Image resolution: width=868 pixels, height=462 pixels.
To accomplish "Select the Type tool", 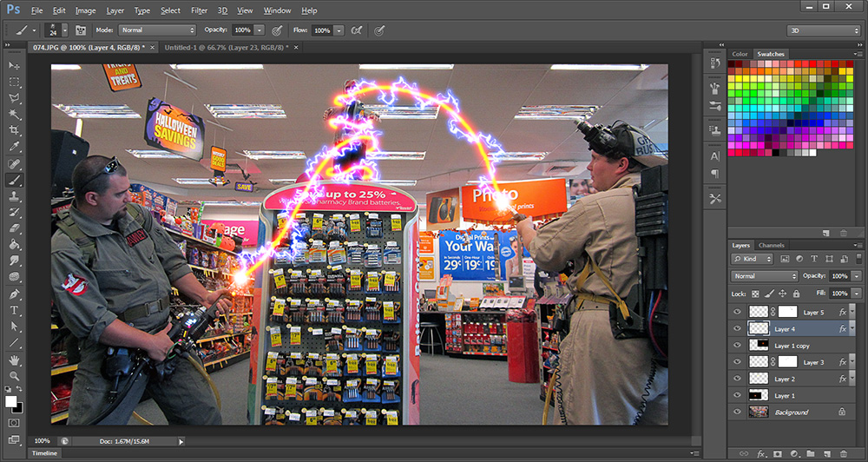I will [15, 310].
